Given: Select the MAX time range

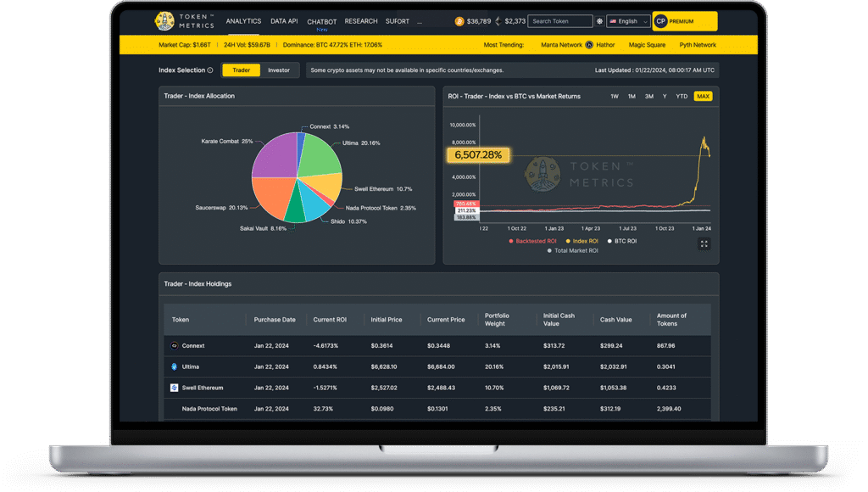Looking at the screenshot, I should (703, 97).
